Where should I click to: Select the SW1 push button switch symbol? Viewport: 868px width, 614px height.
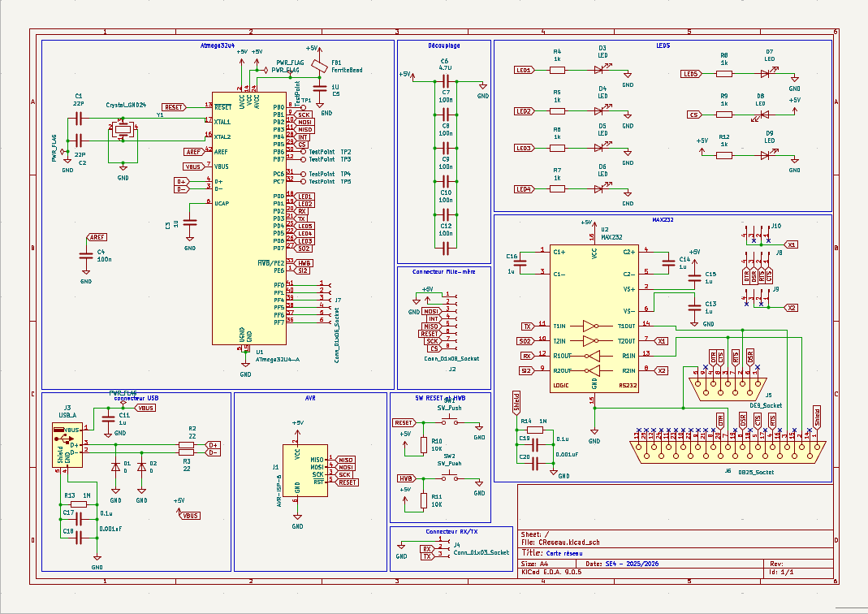pos(451,422)
